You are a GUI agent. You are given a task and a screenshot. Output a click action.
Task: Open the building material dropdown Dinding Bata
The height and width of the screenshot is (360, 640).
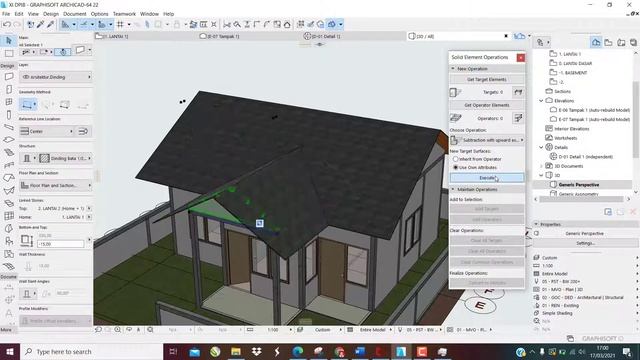[x=65, y=158]
